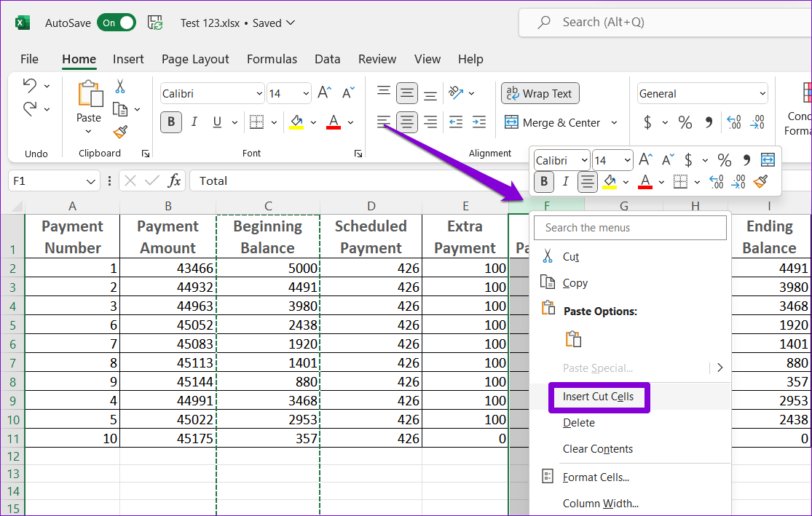812x516 pixels.
Task: Click the Format Painter brush in Clipboard group
Action: click(x=120, y=132)
